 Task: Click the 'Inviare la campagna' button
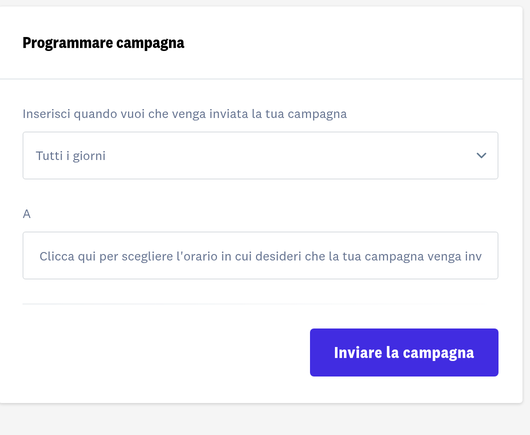pyautogui.click(x=404, y=352)
